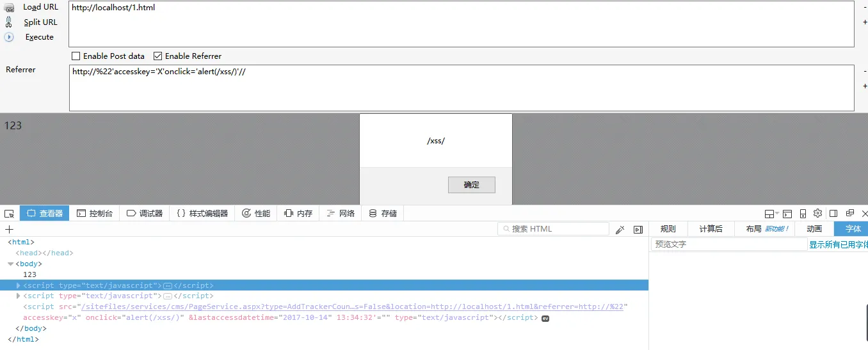Activate the element picker icon in devtools
The width and height of the screenshot is (868, 350).
[x=9, y=214]
